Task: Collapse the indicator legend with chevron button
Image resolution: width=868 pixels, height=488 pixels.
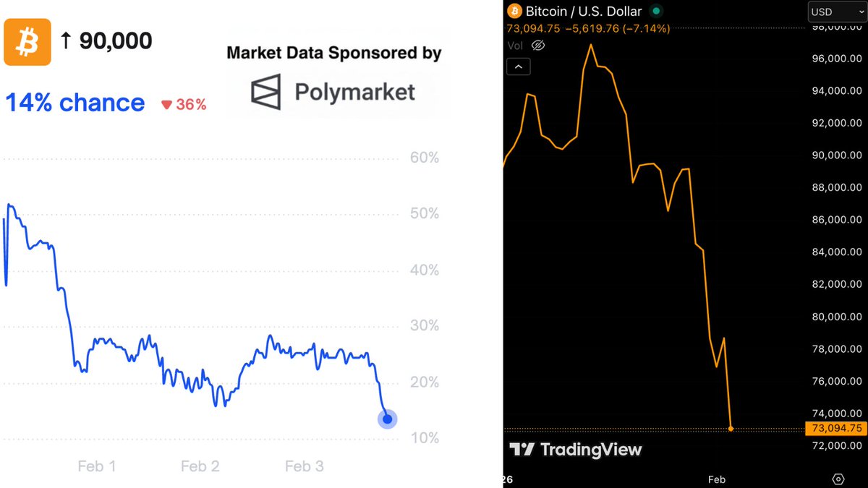Action: pyautogui.click(x=518, y=67)
